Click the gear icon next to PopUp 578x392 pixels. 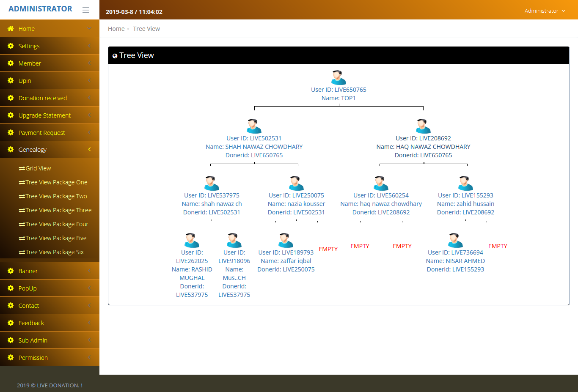pos(11,288)
